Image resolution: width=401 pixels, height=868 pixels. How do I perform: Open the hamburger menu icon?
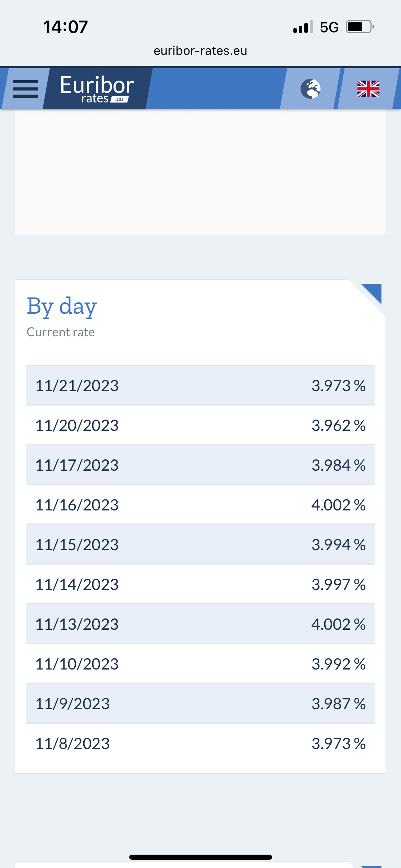26,89
